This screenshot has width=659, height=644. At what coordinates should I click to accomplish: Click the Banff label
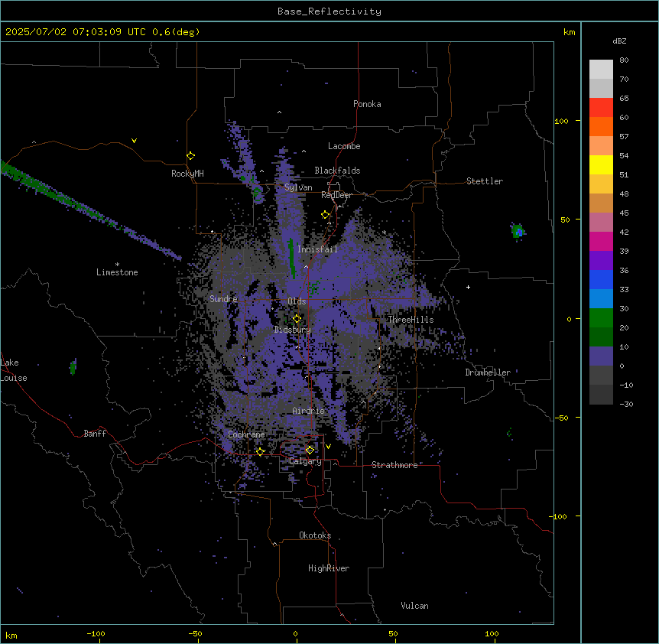[x=95, y=434]
